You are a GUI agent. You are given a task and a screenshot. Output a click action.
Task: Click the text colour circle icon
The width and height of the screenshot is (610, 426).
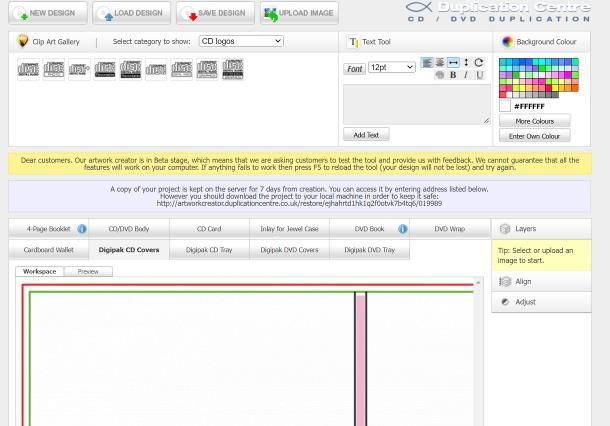pos(440,75)
